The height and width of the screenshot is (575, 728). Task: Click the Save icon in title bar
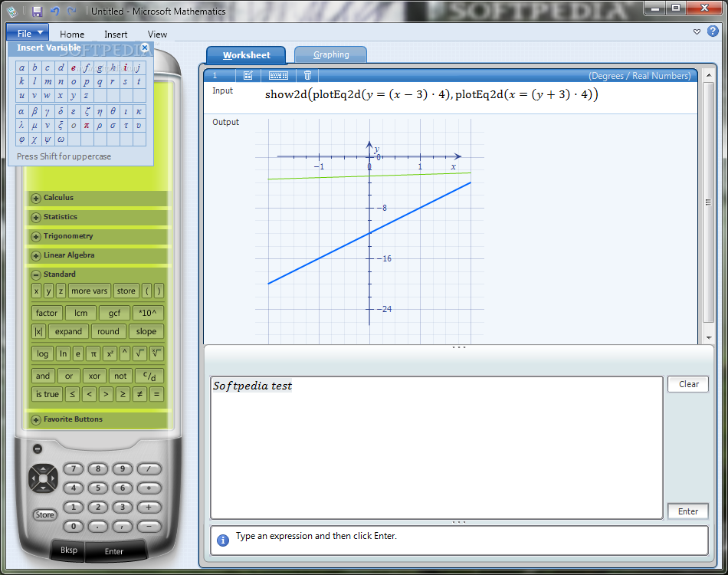click(37, 11)
